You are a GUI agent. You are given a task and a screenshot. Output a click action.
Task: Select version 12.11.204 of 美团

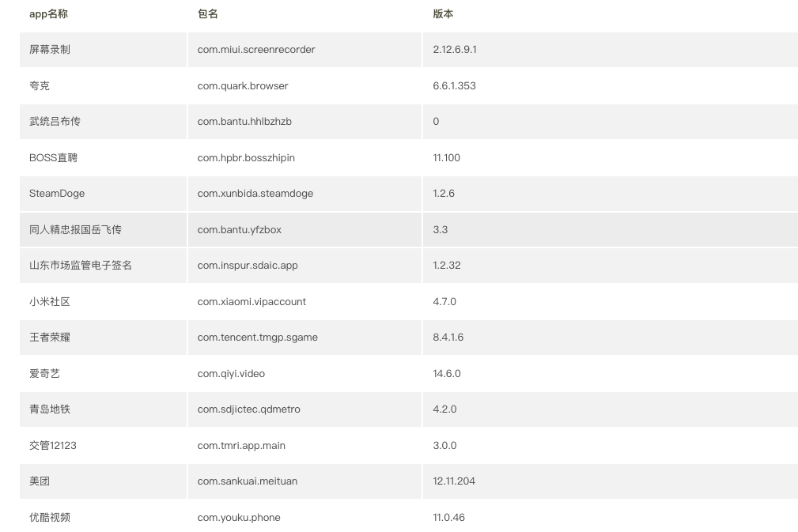pos(454,481)
